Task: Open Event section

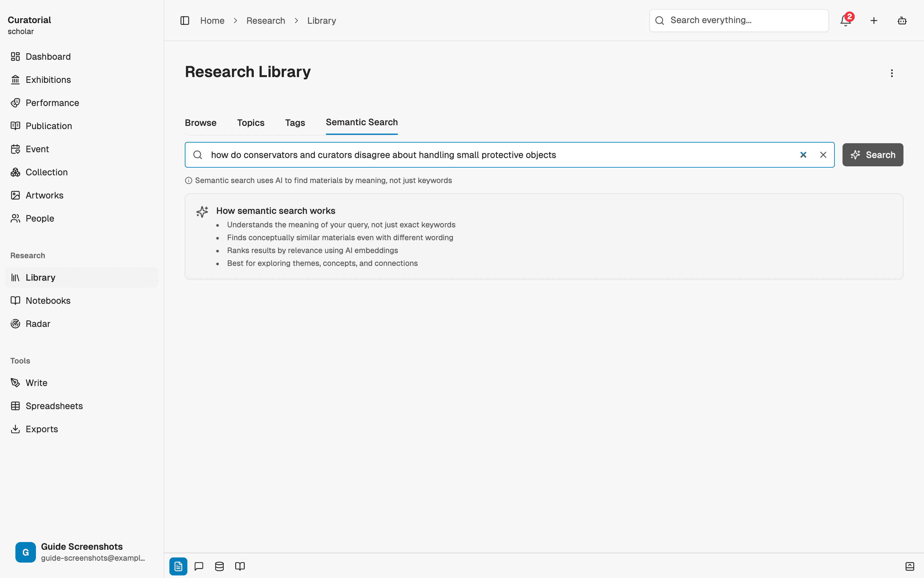Action: [x=82, y=149]
